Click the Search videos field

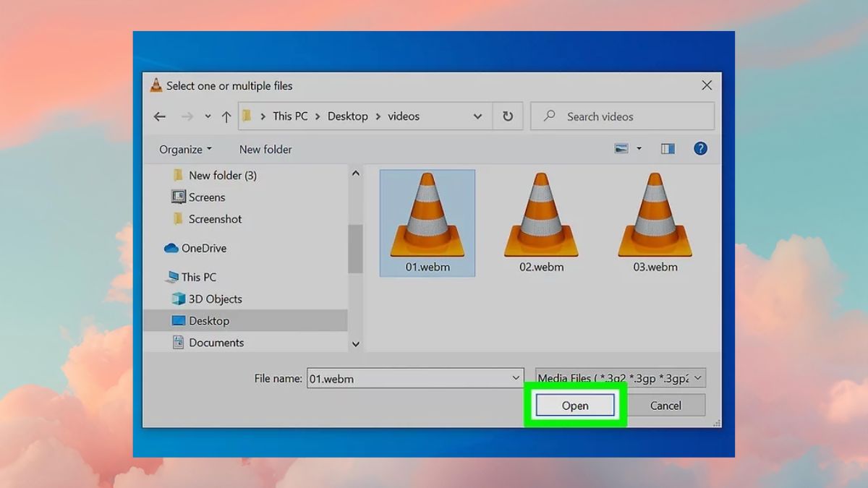622,116
